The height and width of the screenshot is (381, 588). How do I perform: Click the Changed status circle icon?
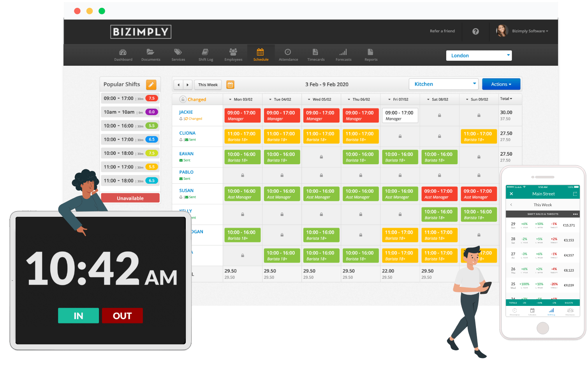183,99
